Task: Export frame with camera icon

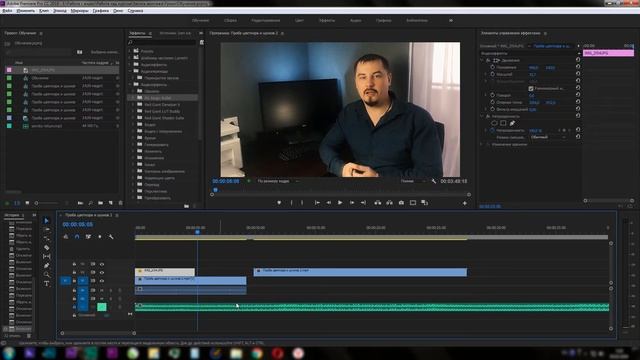Action: pos(401,202)
